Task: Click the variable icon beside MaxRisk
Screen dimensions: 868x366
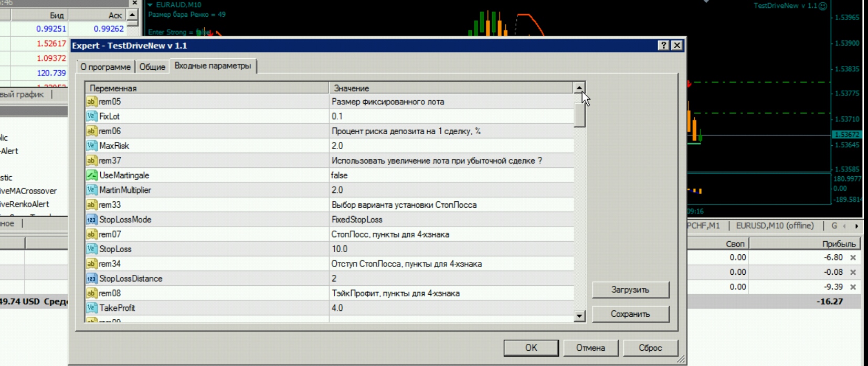Action: point(91,146)
